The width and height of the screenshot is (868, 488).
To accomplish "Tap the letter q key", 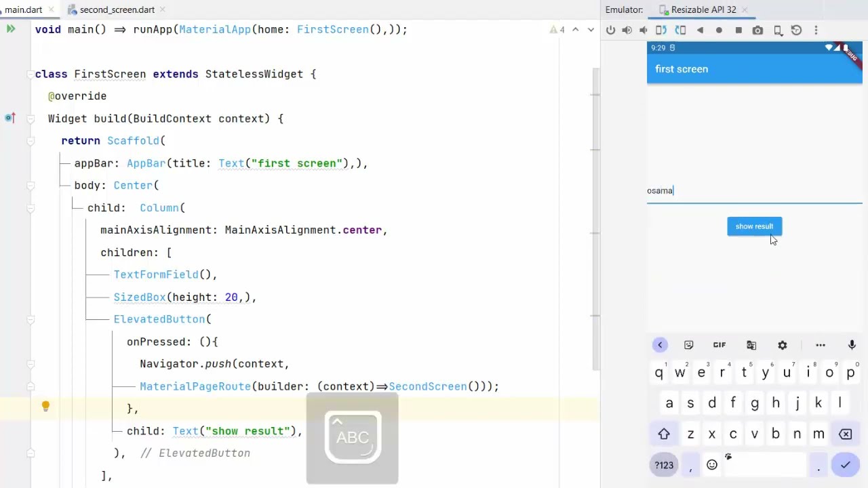I will [x=658, y=373].
